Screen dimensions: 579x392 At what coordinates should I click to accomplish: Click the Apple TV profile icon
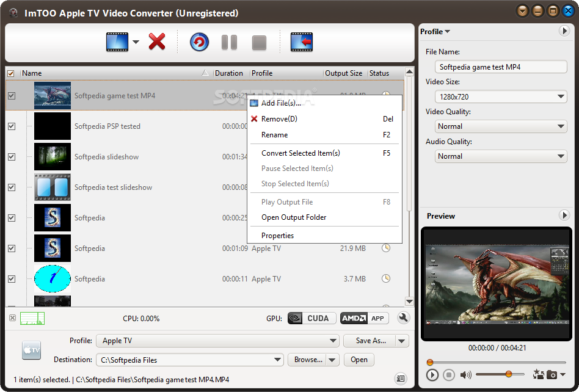(x=31, y=350)
